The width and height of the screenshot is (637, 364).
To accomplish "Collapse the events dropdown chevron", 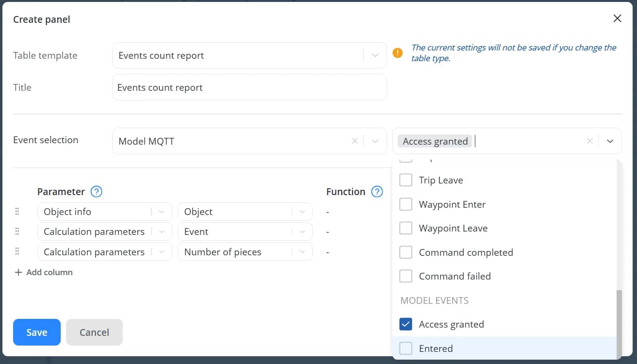I will pyautogui.click(x=610, y=141).
